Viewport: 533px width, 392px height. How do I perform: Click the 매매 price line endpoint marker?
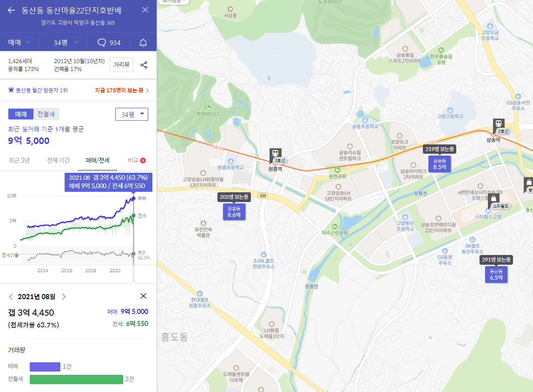point(133,198)
